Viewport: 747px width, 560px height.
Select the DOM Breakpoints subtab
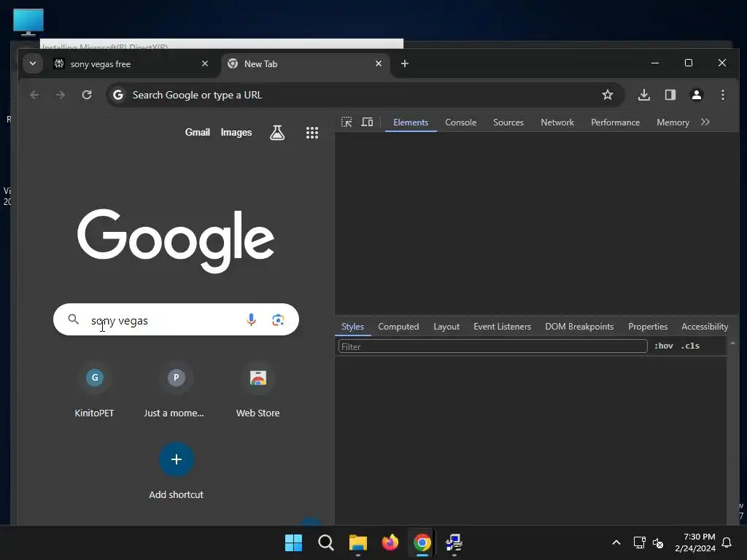coord(579,327)
